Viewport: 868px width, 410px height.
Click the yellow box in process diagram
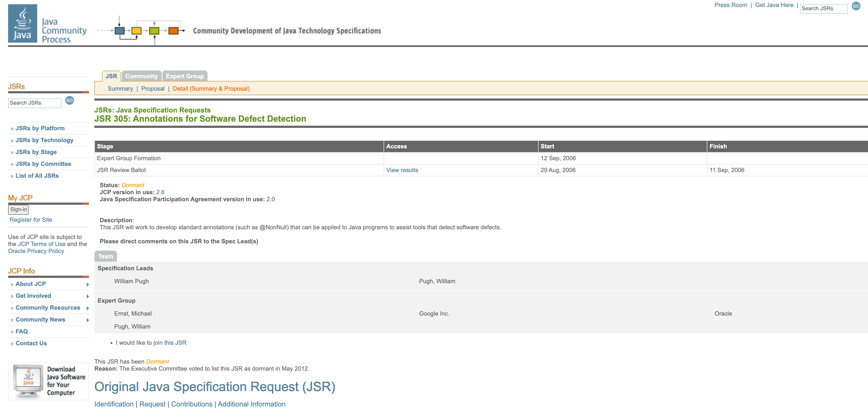pyautogui.click(x=136, y=31)
